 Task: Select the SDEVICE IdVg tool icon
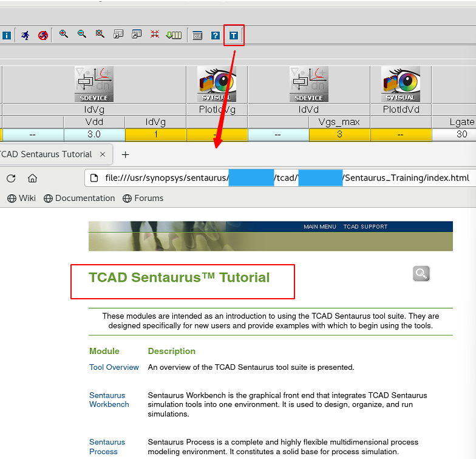[x=94, y=84]
